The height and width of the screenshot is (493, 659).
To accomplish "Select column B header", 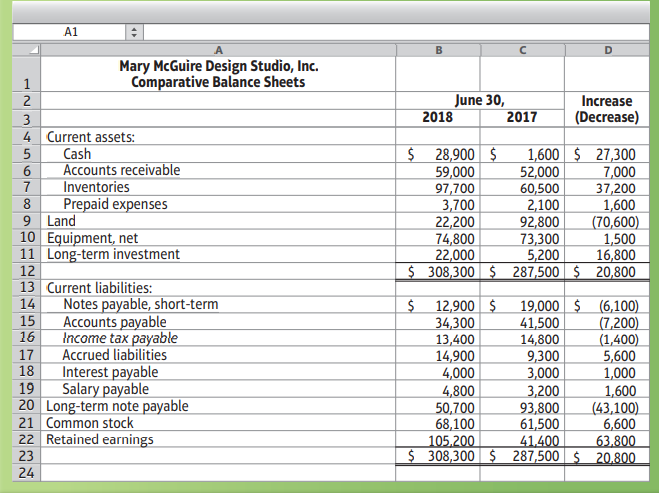I will point(438,50).
